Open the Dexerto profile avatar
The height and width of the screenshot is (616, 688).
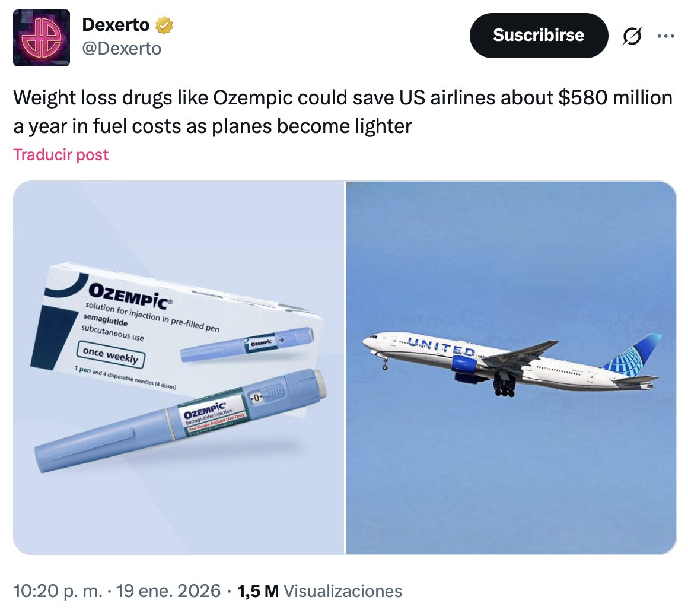pos(42,38)
